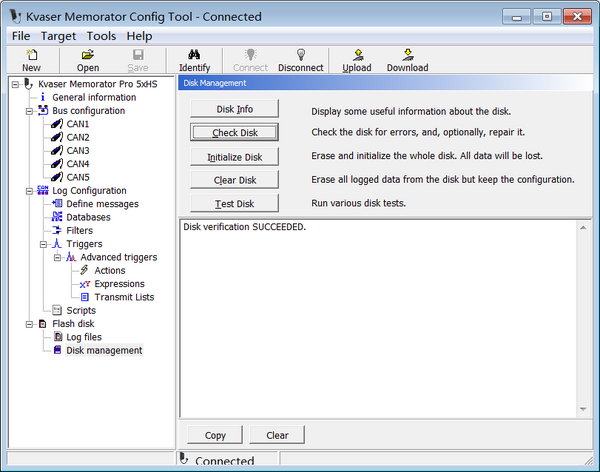Click the 'Log files' tree label
This screenshot has height=472, width=600.
coord(84,337)
